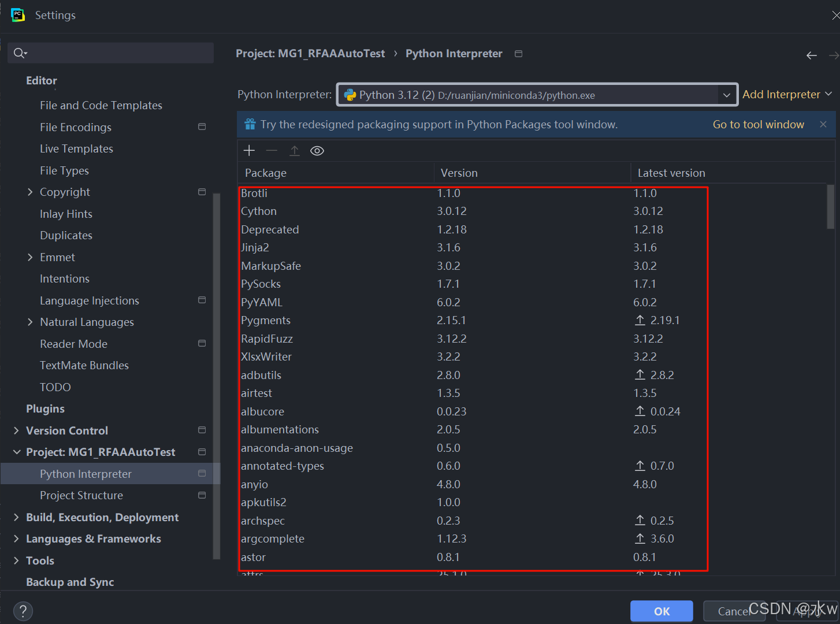This screenshot has width=840, height=624.
Task: Click the search magnifier icon in settings
Action: click(20, 53)
